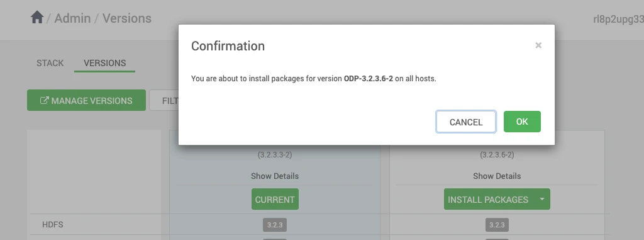Image resolution: width=644 pixels, height=240 pixels.
Task: Click the ODP-3.2.3.6-2 version text in dialog
Action: pos(369,78)
